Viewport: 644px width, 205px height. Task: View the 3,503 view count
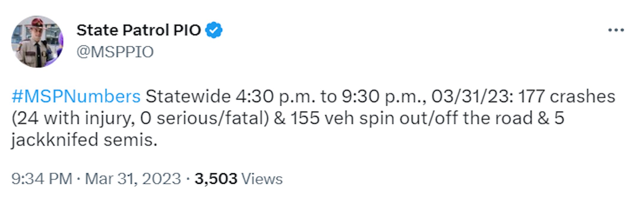(216, 179)
